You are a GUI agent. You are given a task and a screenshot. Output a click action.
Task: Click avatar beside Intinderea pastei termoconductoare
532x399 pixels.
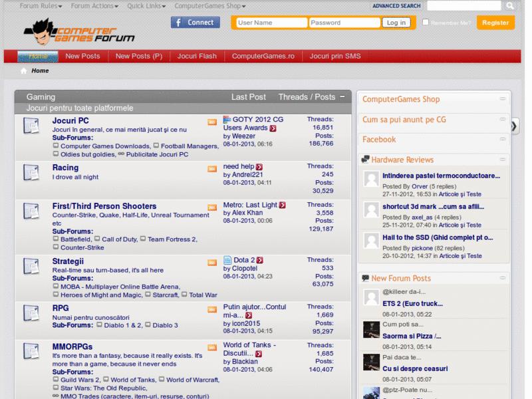coord(371,178)
